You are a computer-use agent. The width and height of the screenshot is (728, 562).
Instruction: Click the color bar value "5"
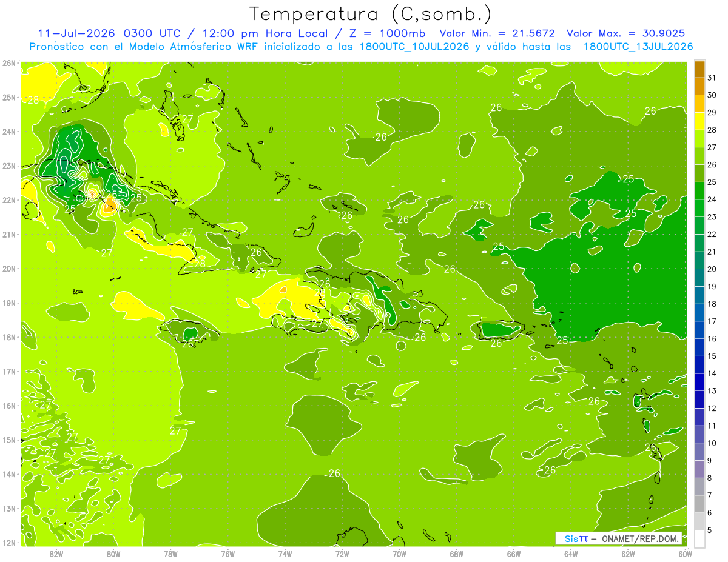click(x=710, y=530)
